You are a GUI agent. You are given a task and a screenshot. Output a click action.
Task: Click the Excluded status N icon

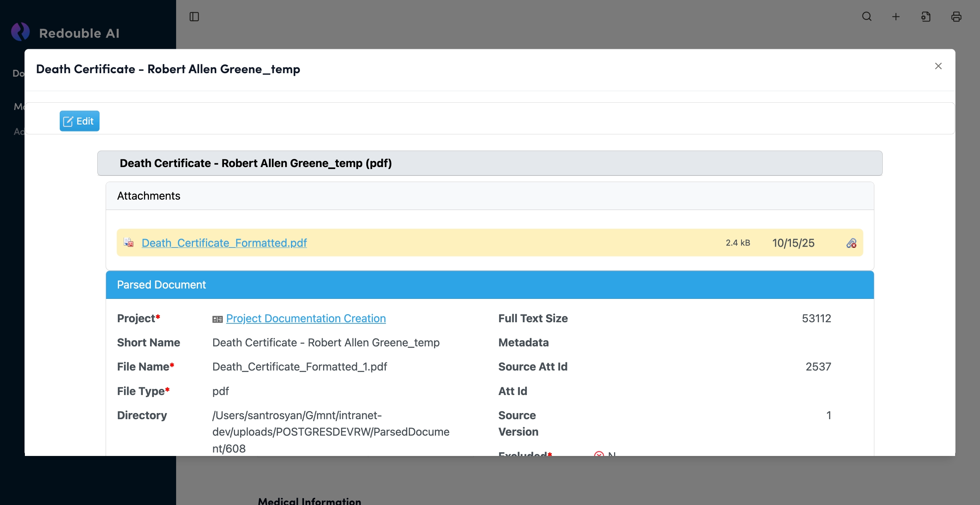[x=599, y=454]
